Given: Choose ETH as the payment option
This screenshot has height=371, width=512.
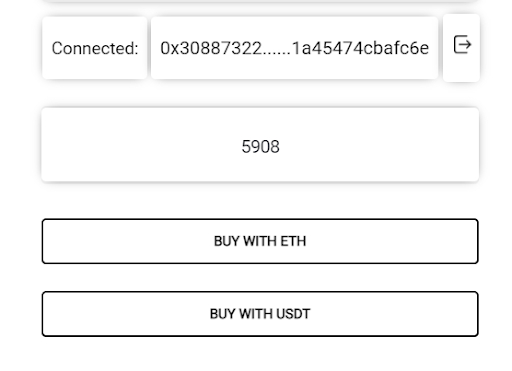Looking at the screenshot, I should (x=260, y=241).
